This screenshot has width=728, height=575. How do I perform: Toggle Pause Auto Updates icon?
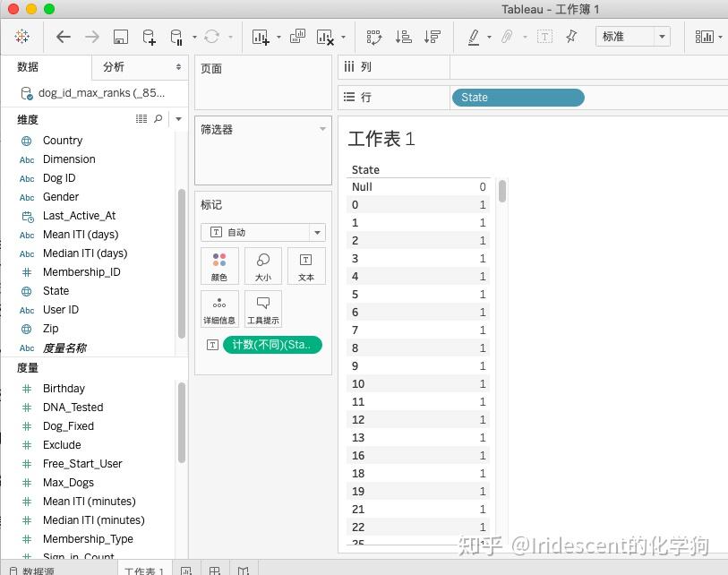tap(176, 36)
